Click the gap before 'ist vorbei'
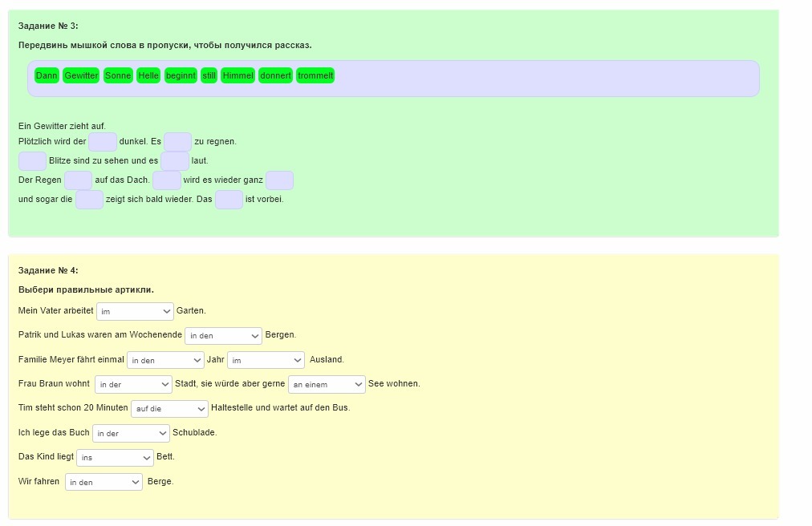The width and height of the screenshot is (812, 526). pos(229,200)
